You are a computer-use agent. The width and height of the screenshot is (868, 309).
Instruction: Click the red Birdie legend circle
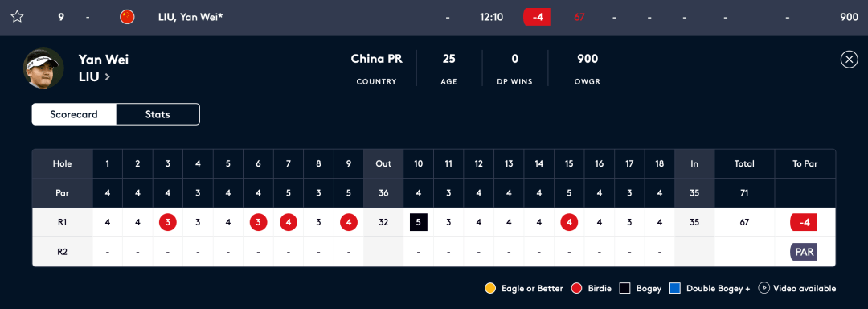pyautogui.click(x=576, y=288)
